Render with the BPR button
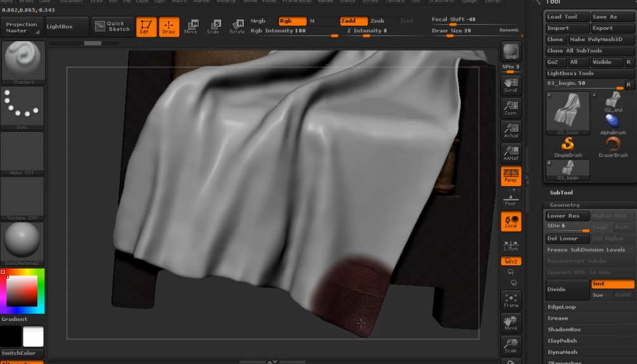The image size is (637, 364). [511, 51]
